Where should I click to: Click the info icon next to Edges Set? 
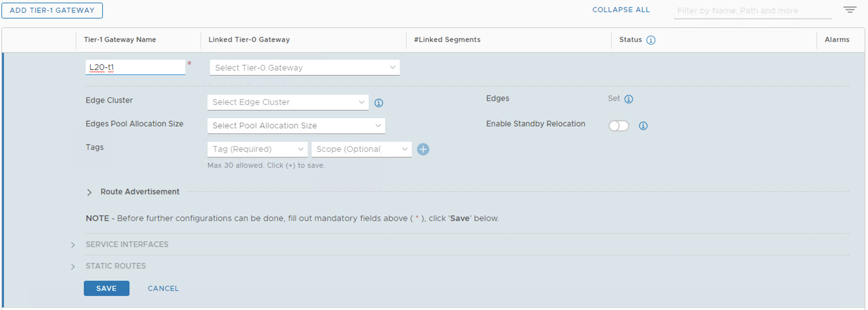628,99
